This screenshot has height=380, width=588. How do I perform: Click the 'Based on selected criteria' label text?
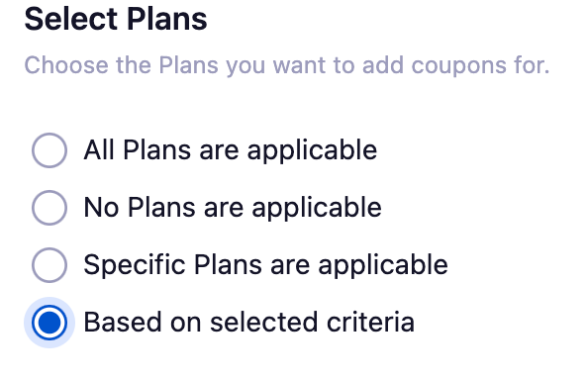point(249,323)
